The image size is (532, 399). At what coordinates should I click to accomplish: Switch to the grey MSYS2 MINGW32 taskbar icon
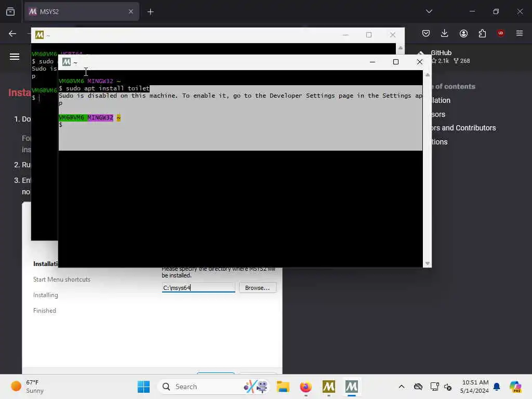click(352, 387)
